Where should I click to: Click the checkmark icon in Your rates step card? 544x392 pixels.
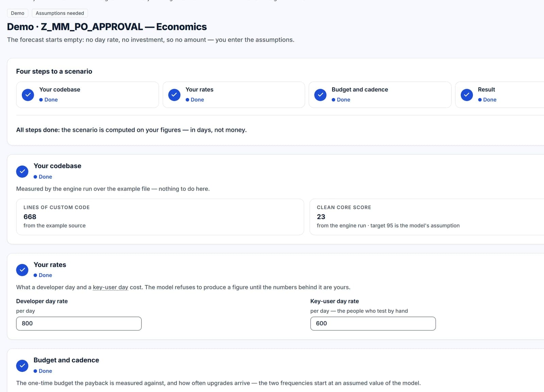(x=174, y=95)
